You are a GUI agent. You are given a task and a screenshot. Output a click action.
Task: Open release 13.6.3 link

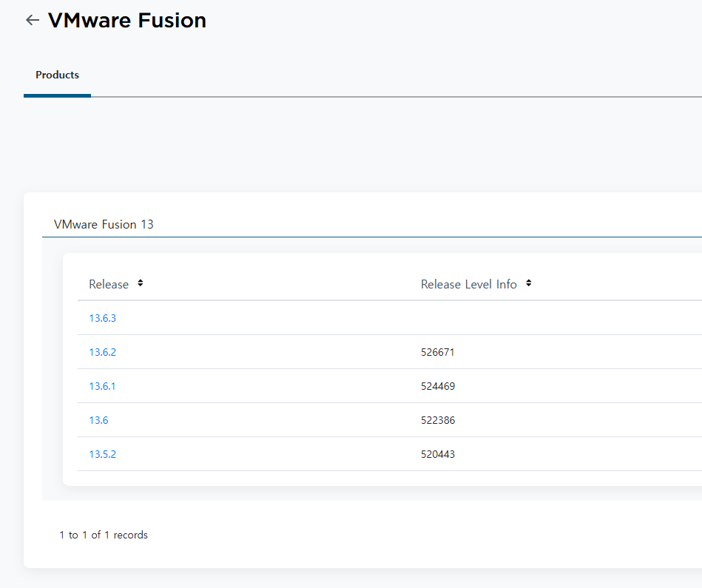point(103,318)
